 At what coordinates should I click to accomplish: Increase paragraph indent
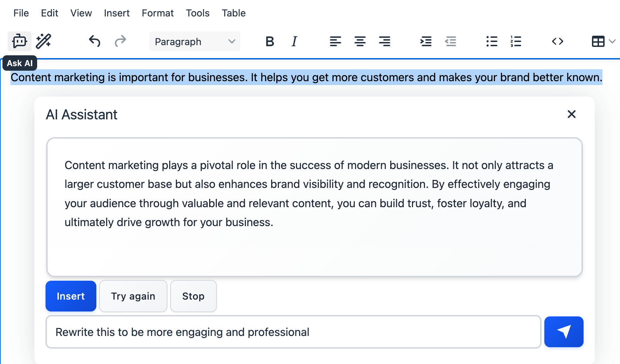[x=426, y=41]
